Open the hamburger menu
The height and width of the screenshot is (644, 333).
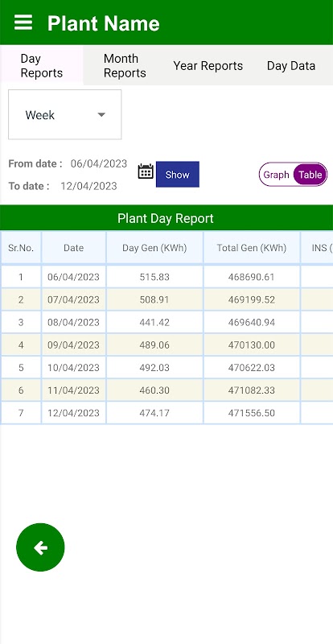pyautogui.click(x=23, y=23)
